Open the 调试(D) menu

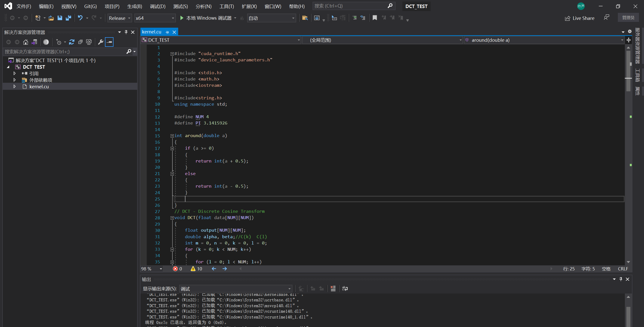coord(158,6)
